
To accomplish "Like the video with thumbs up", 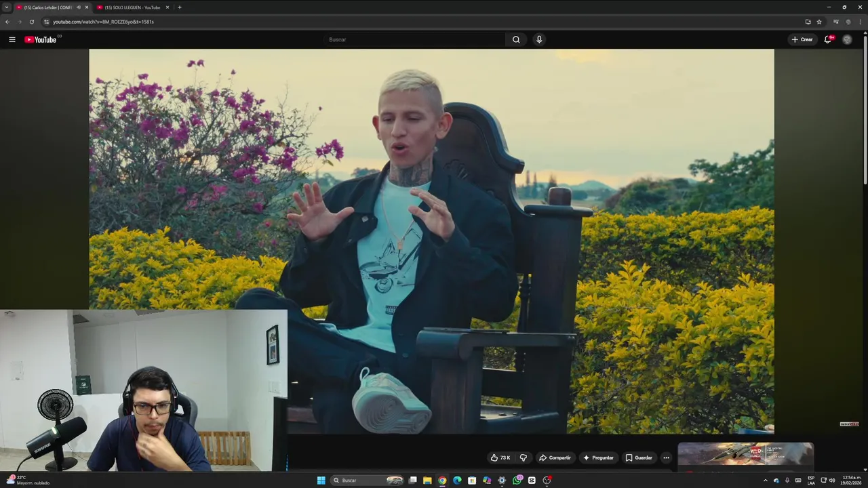I will coord(500,457).
